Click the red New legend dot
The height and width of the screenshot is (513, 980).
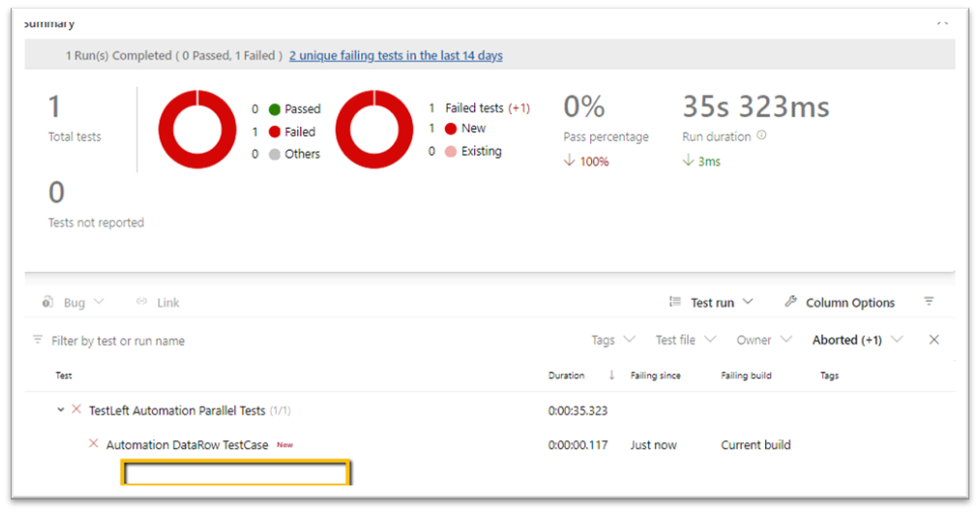451,129
